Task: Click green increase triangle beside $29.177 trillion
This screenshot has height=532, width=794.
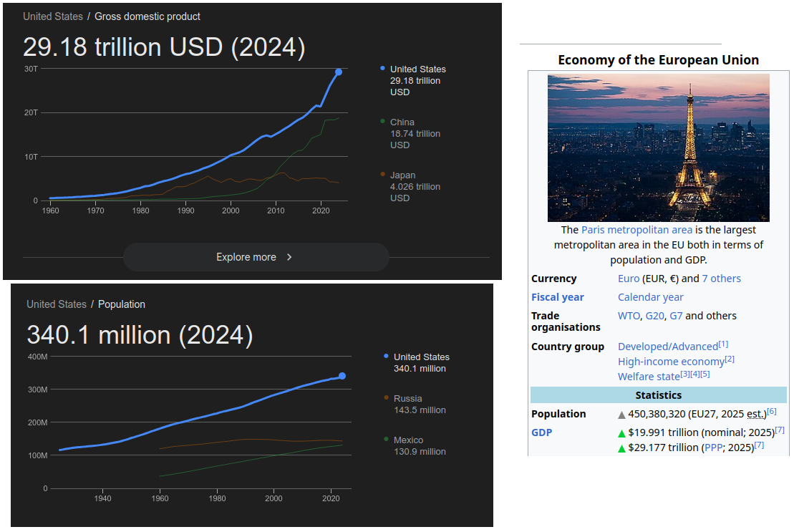Action: click(x=622, y=448)
